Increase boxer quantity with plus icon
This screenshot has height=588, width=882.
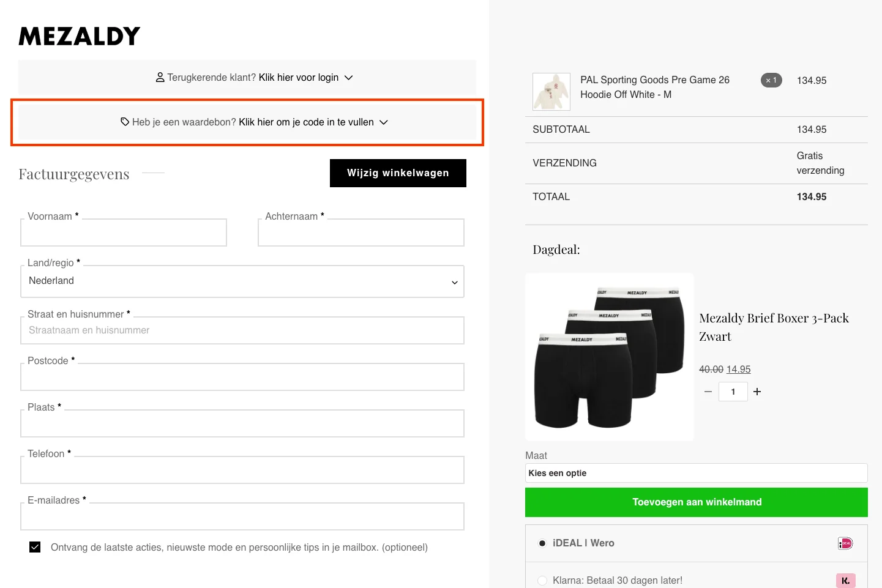[x=757, y=392]
